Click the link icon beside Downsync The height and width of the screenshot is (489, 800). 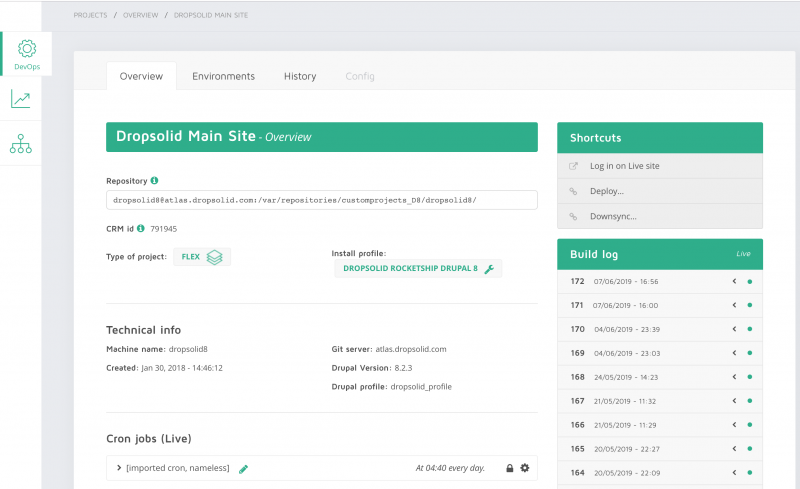tap(573, 216)
